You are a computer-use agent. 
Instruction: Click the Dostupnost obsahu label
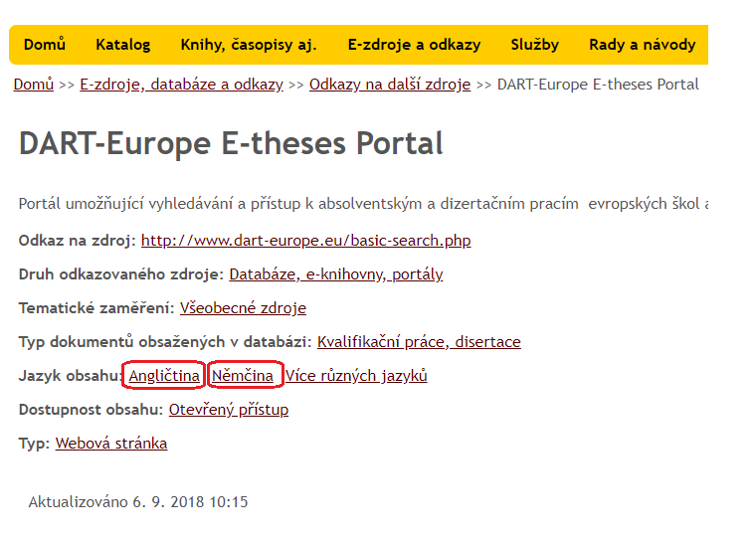coord(92,409)
